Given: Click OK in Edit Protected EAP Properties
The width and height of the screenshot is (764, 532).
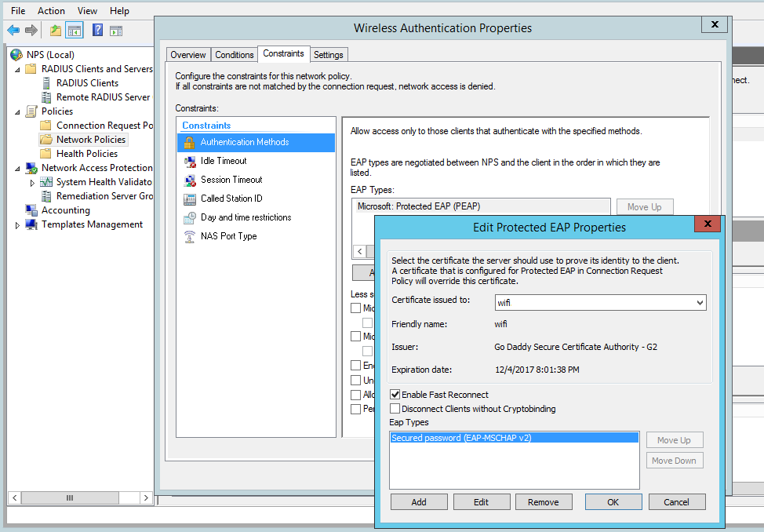Looking at the screenshot, I should 613,502.
